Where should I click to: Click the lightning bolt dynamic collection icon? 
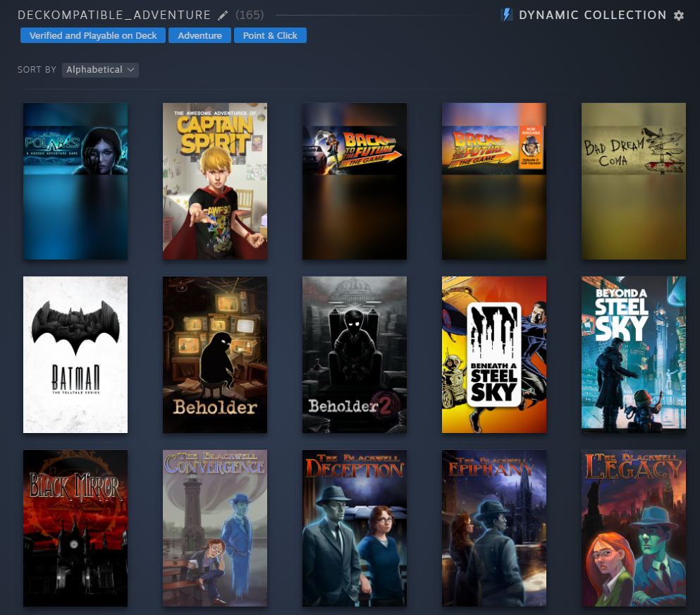[507, 15]
